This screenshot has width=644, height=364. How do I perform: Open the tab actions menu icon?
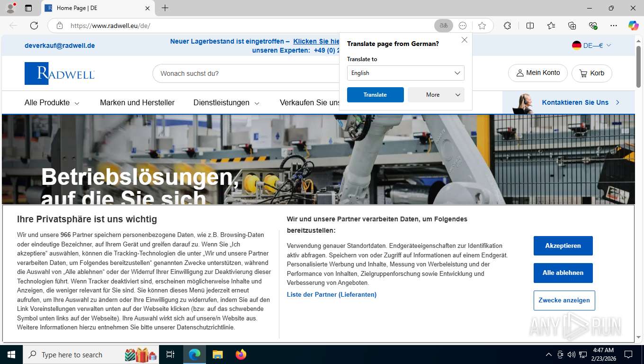[28, 8]
